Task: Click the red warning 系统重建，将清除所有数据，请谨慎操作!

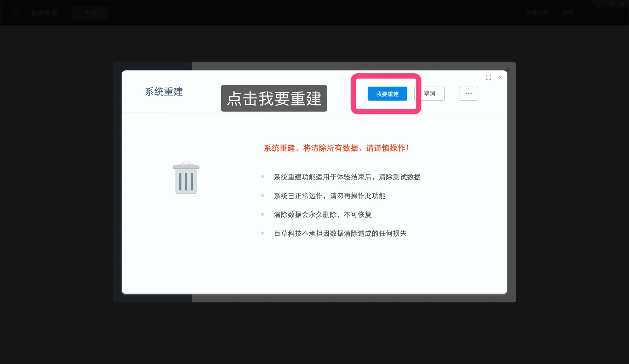Action: coord(336,148)
